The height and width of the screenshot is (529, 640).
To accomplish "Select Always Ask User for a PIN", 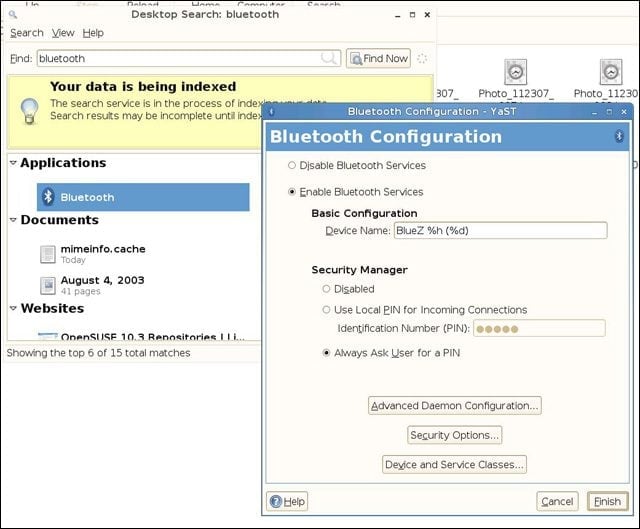I will coord(326,353).
